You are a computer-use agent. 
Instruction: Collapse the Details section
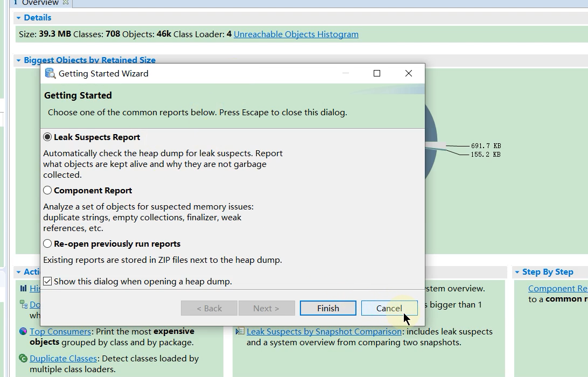18,18
